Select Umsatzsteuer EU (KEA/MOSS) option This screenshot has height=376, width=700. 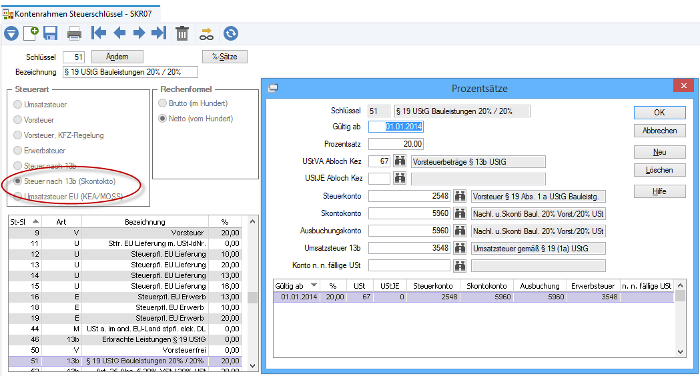click(17, 196)
